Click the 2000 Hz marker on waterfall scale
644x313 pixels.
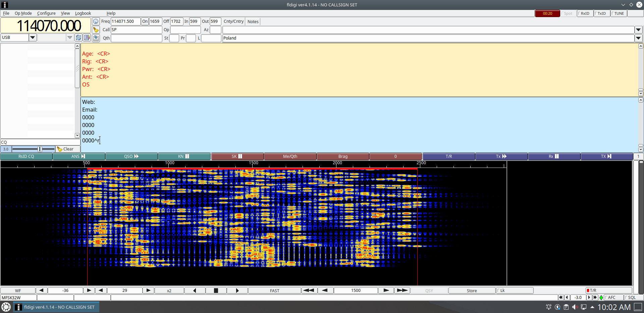(337, 163)
